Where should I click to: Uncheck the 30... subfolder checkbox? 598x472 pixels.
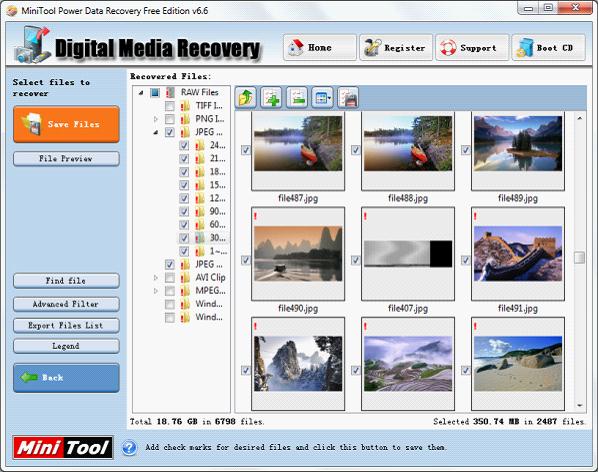[184, 238]
